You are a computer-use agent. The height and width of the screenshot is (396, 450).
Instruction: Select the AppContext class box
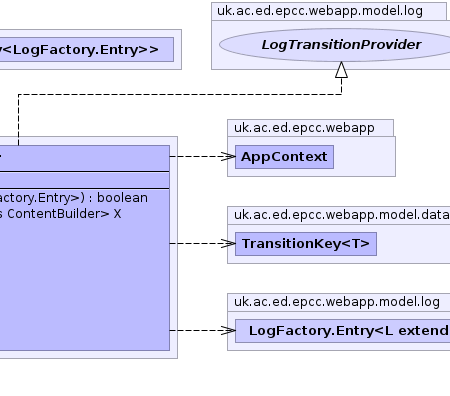(284, 157)
